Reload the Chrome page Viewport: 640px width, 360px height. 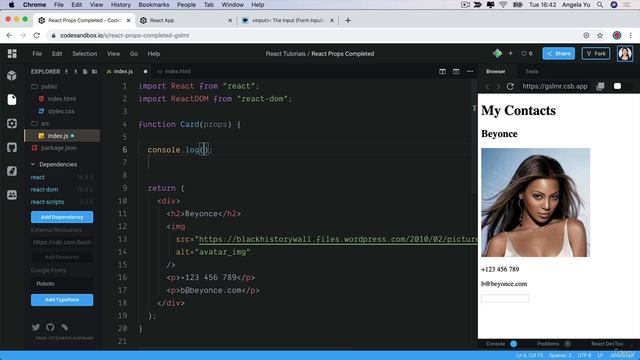click(37, 36)
